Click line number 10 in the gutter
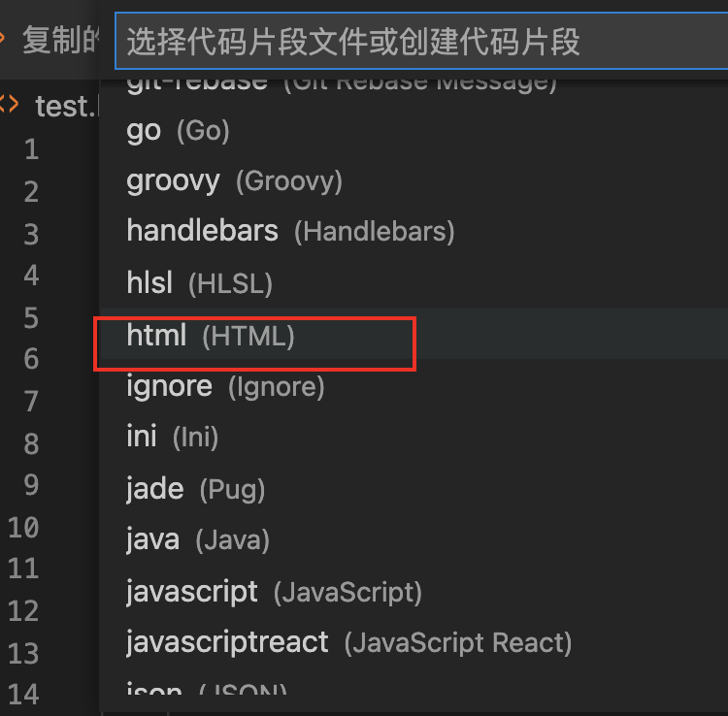The image size is (728, 716). coord(23,528)
